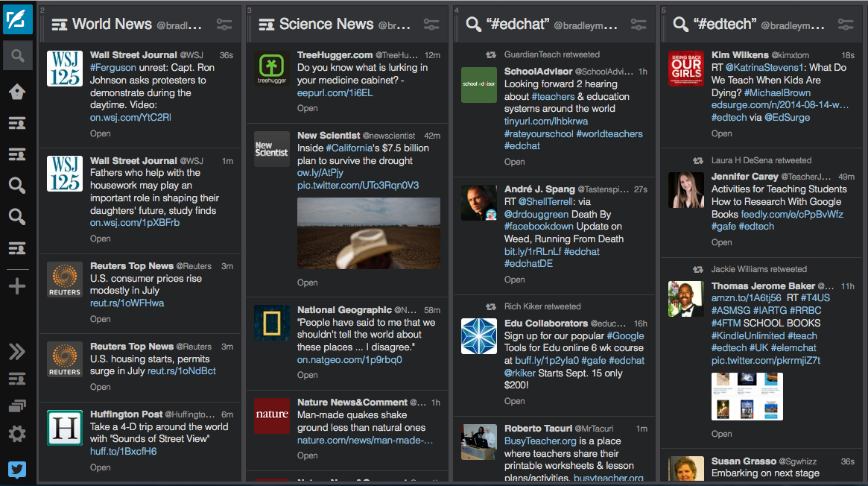Click the National Geographic profile avatar

(272, 323)
